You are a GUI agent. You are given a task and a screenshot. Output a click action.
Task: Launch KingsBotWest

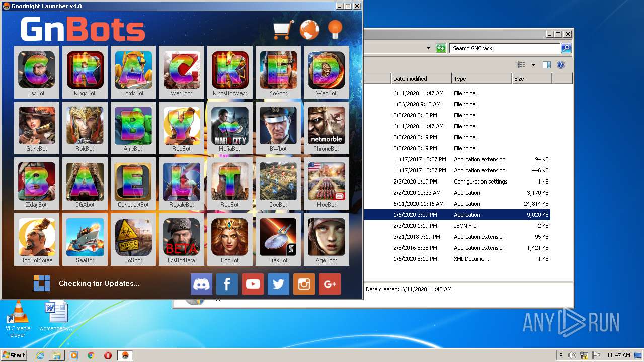pos(230,72)
